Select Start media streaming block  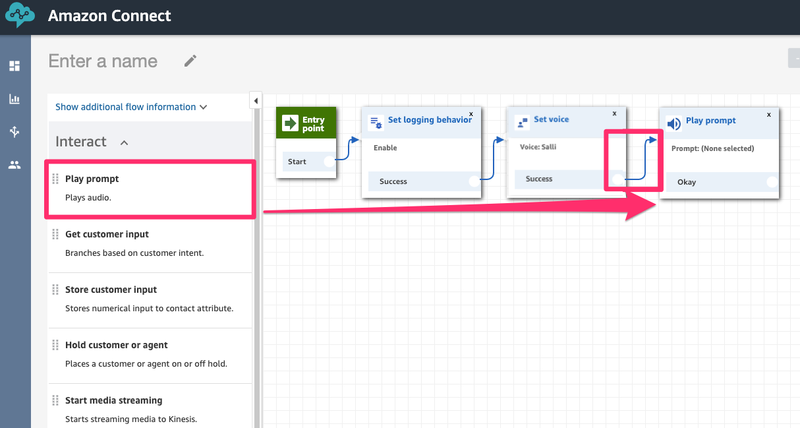tap(151, 406)
